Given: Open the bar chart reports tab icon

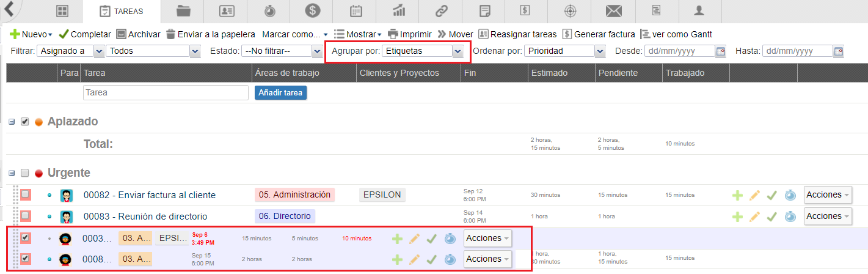Looking at the screenshot, I should [x=399, y=11].
